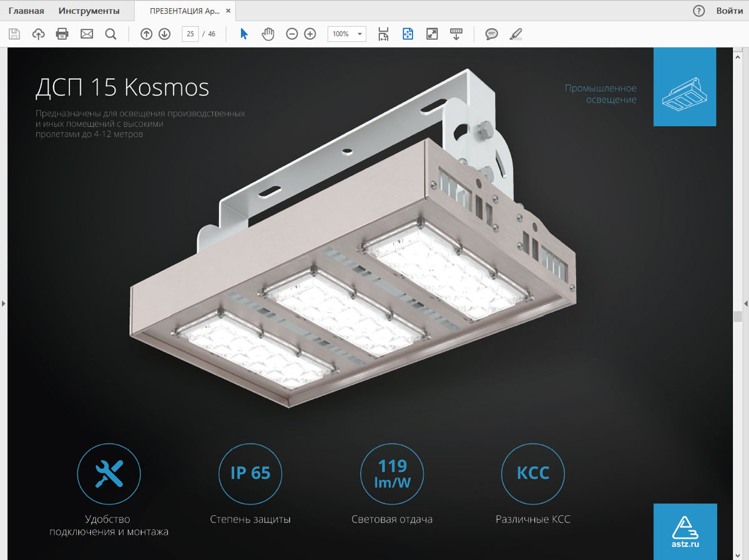The height and width of the screenshot is (560, 749).
Task: Expand the left navigation pane arrow
Action: point(3,303)
